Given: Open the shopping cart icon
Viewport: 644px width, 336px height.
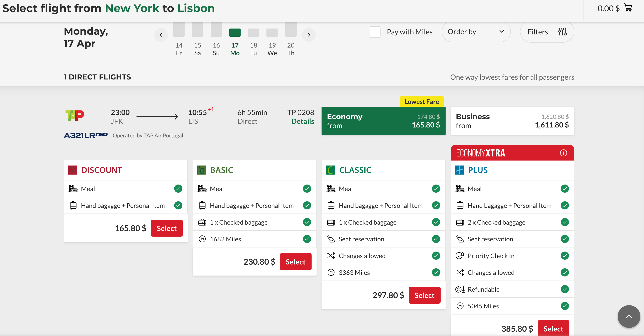Looking at the screenshot, I should 628,8.
